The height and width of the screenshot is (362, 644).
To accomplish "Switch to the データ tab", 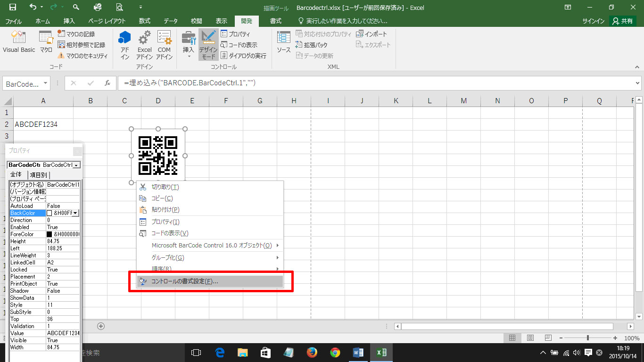I will (x=171, y=21).
